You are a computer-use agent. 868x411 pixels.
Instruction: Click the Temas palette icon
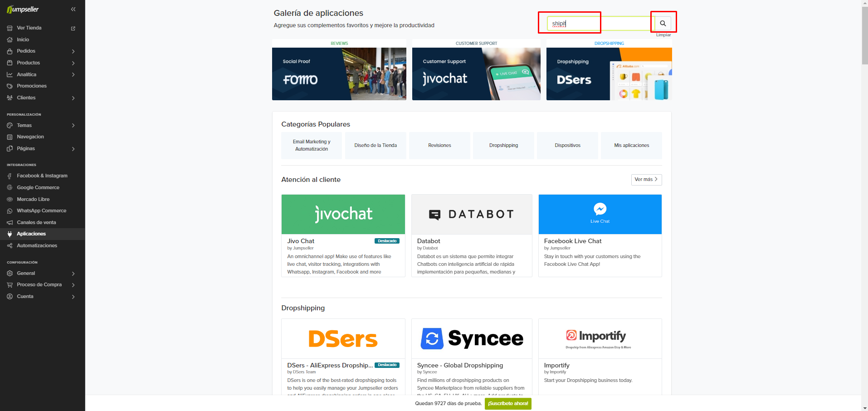click(10, 125)
